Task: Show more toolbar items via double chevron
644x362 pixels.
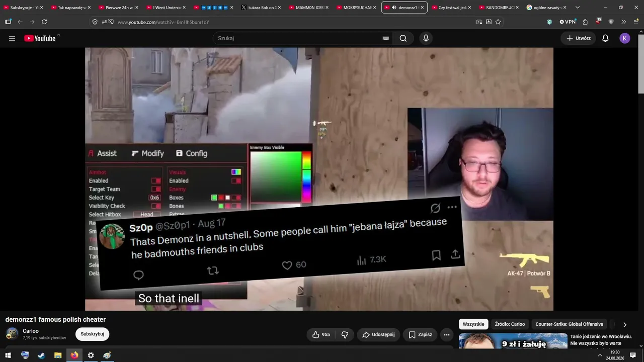Action: [x=623, y=22]
